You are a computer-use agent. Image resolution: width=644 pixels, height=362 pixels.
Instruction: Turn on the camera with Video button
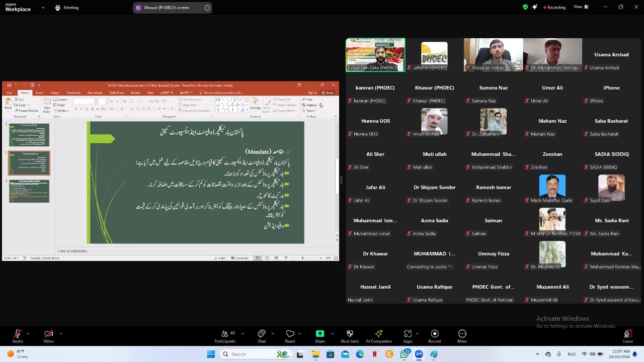[48, 336]
